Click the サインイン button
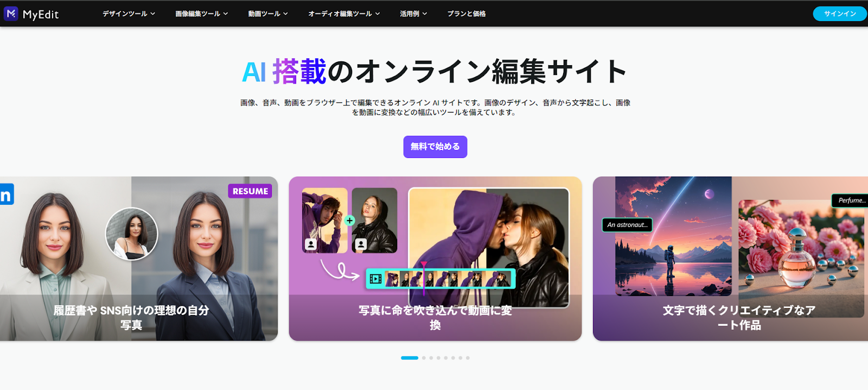Image resolution: width=868 pixels, height=390 pixels. pos(840,14)
